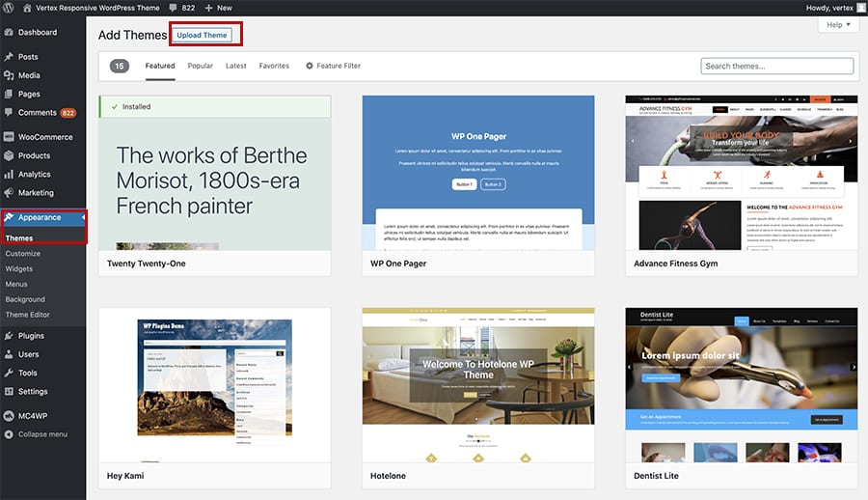Click the MC4WP icon in sidebar
The image size is (868, 500).
coord(9,416)
